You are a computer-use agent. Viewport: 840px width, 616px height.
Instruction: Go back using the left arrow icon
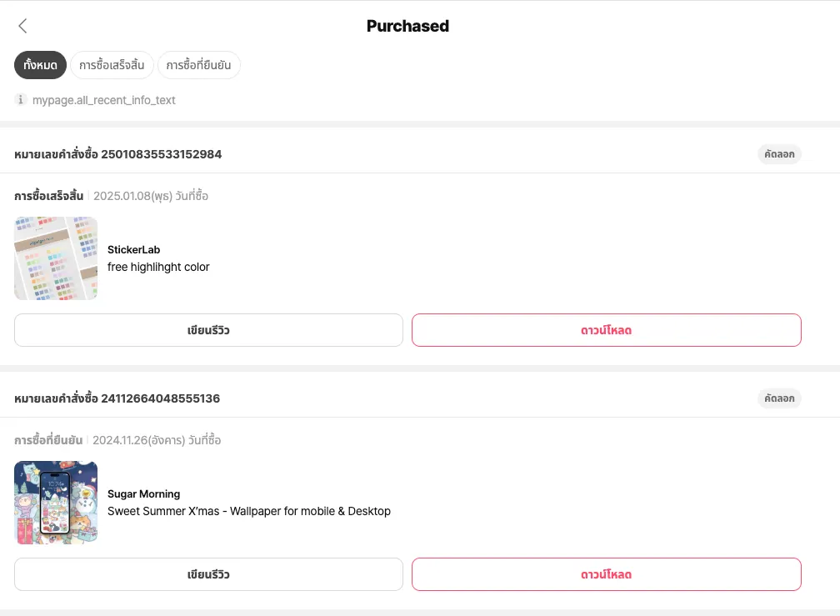pos(22,26)
